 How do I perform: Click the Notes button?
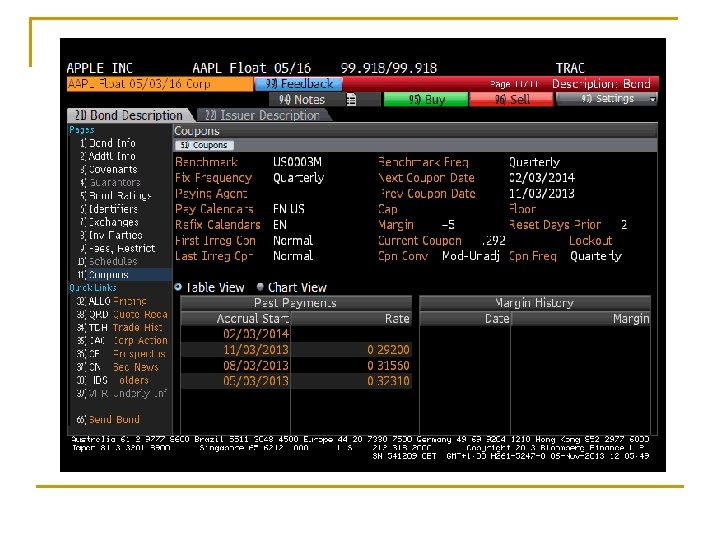(x=302, y=99)
